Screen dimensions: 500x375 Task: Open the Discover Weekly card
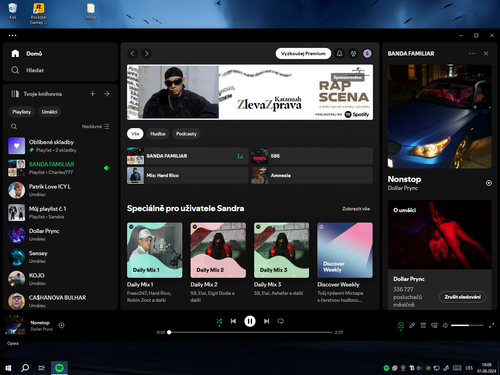pyautogui.click(x=345, y=263)
